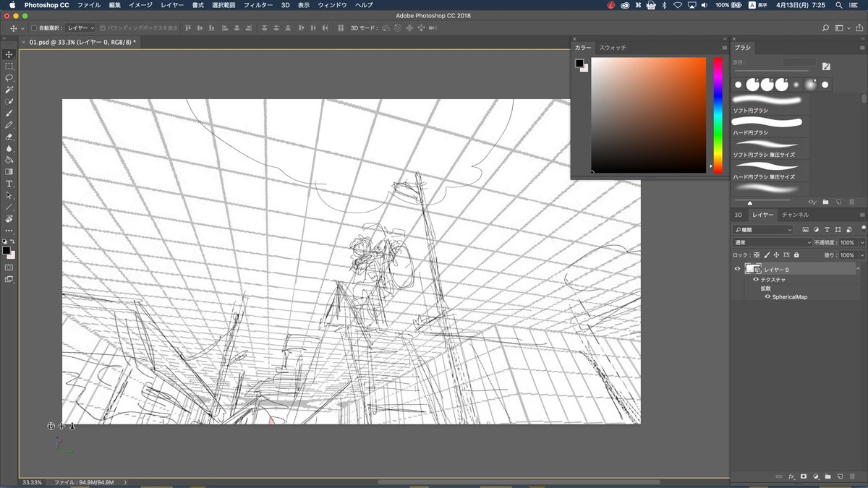
Task: Lock all padlock icon in Layers
Action: tap(796, 255)
